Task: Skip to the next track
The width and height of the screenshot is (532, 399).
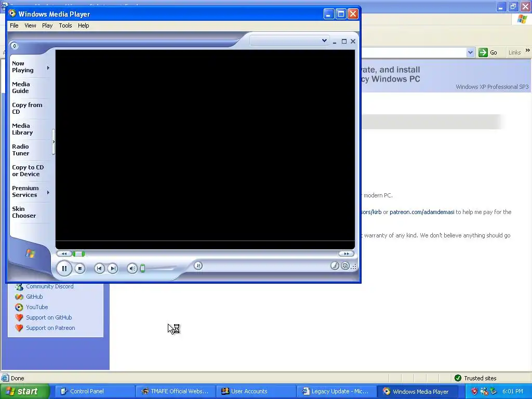Action: pos(113,269)
